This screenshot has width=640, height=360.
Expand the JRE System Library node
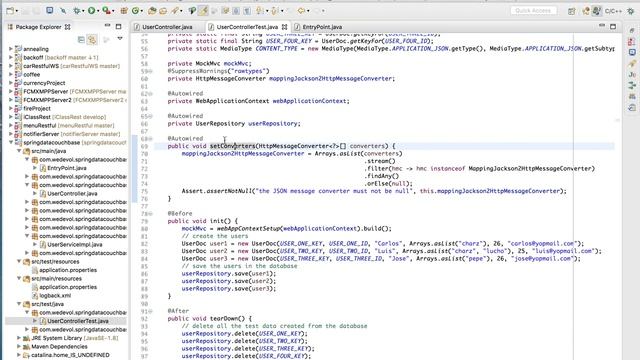pyautogui.click(x=19, y=338)
